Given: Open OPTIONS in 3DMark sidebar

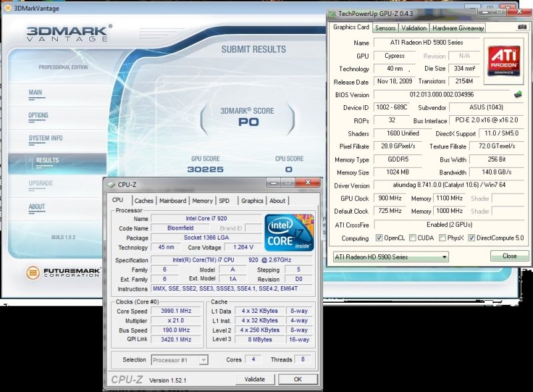Looking at the screenshot, I should [38, 115].
